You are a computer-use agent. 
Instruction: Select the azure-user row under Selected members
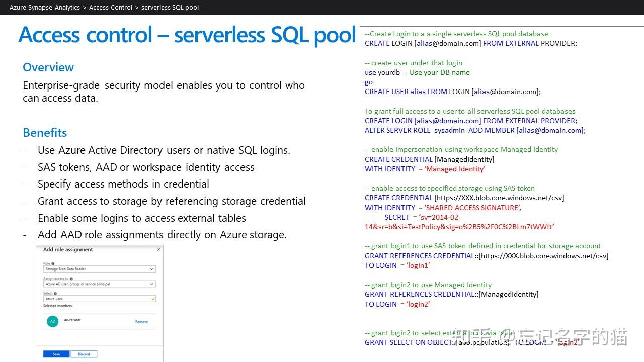(x=72, y=320)
